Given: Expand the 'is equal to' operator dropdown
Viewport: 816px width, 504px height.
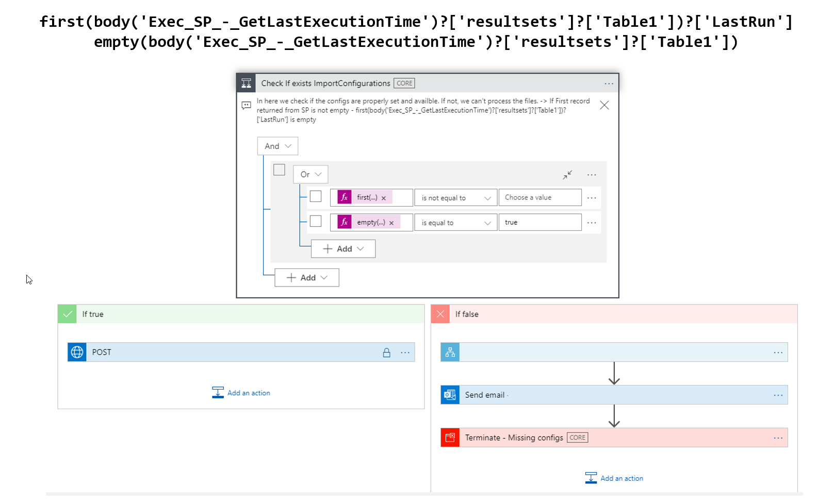Looking at the screenshot, I should [x=455, y=223].
